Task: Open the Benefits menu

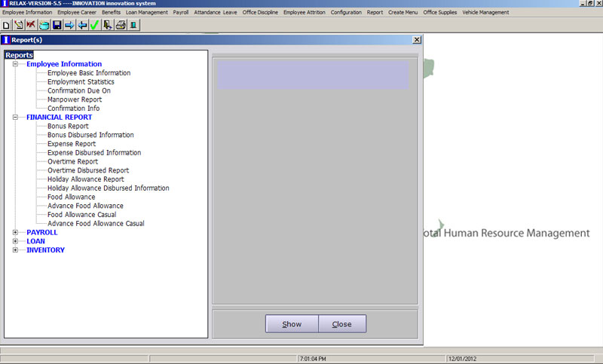Action: click(x=111, y=12)
